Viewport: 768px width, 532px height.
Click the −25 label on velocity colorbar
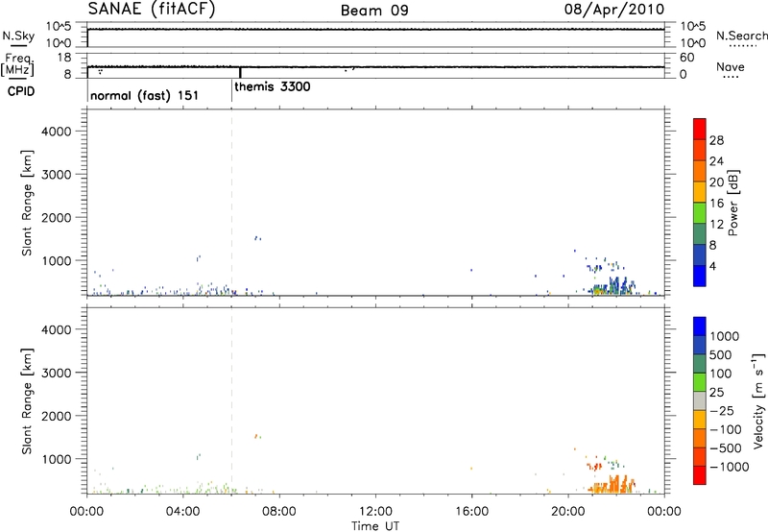pyautogui.click(x=722, y=410)
